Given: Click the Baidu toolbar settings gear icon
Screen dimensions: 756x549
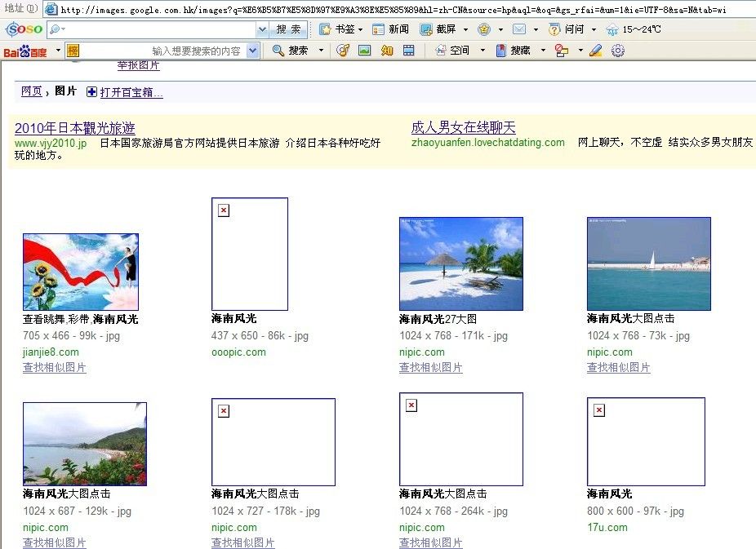Looking at the screenshot, I should (x=618, y=51).
